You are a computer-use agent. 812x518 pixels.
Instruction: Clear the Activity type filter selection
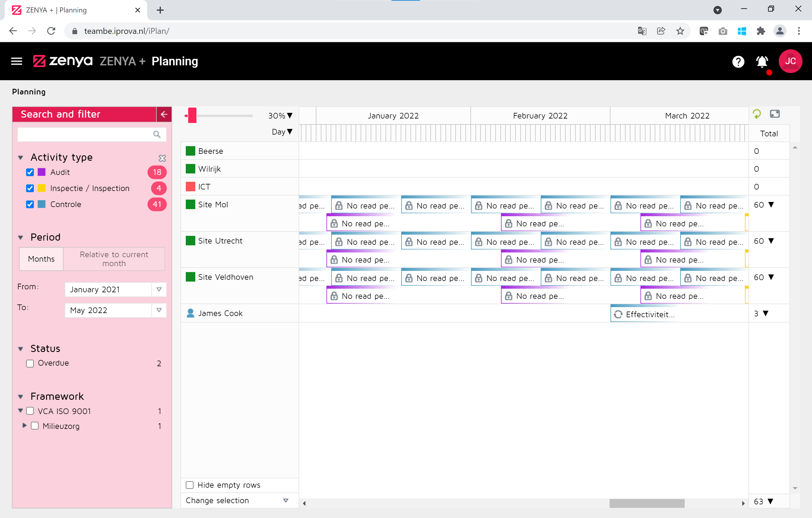point(162,158)
